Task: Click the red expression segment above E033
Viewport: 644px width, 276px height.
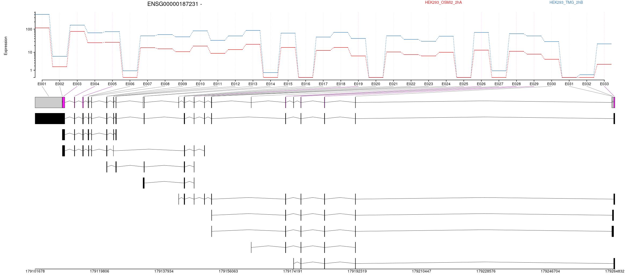Action: tap(604, 64)
